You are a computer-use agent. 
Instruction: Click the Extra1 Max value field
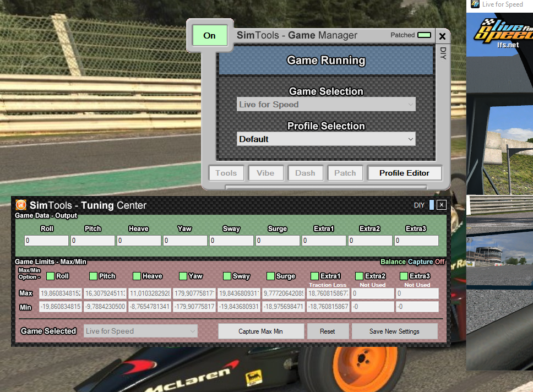point(328,293)
